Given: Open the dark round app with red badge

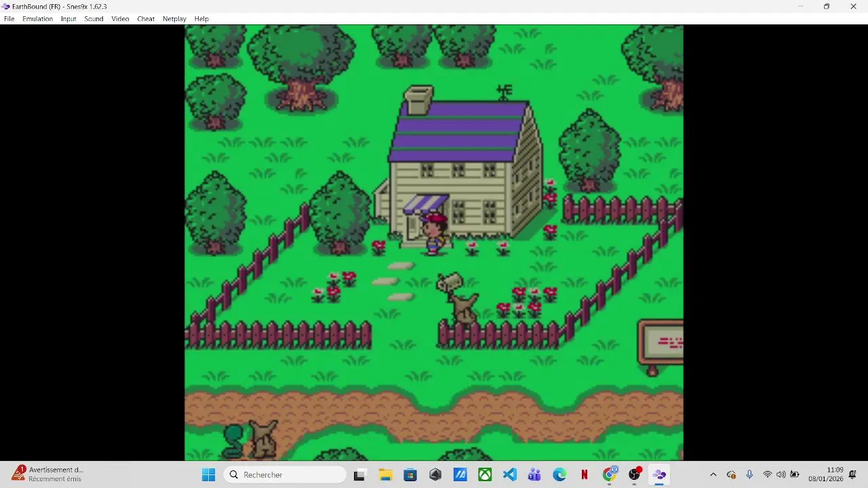Looking at the screenshot, I should (x=635, y=475).
